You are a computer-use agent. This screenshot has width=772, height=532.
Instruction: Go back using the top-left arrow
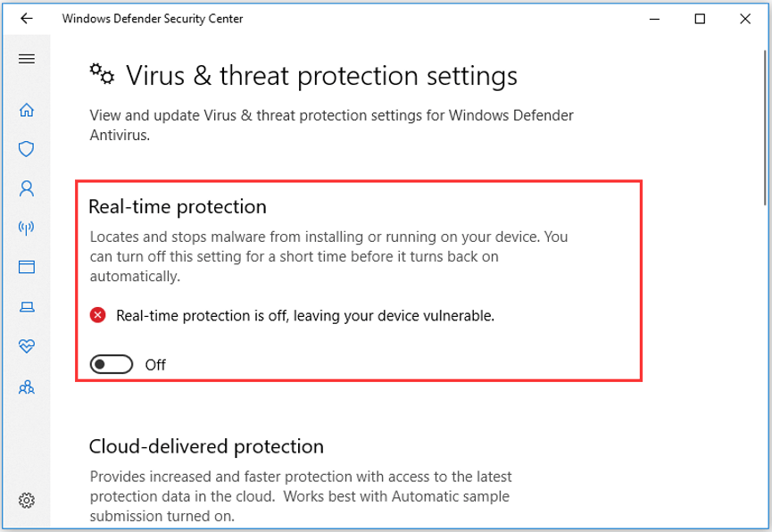click(x=27, y=19)
